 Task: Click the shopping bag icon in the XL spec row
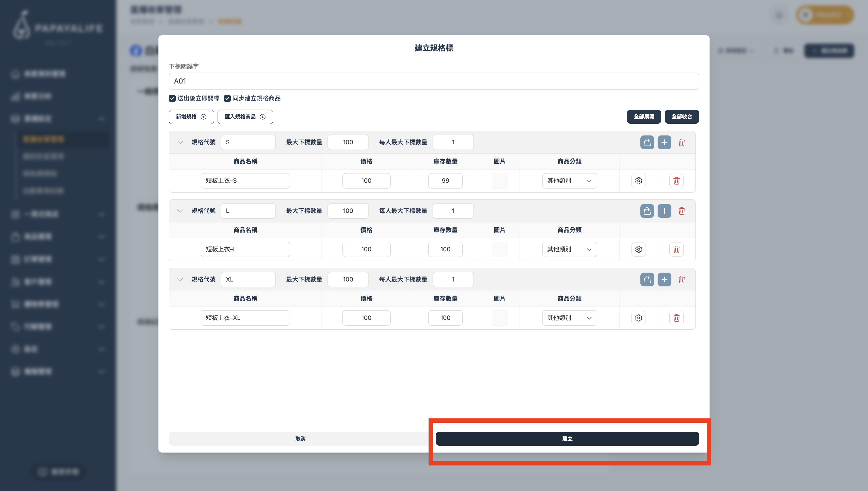pos(647,279)
